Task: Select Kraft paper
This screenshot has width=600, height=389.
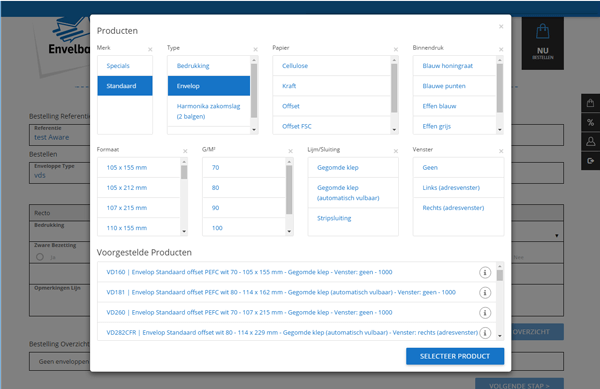Action: (332, 86)
